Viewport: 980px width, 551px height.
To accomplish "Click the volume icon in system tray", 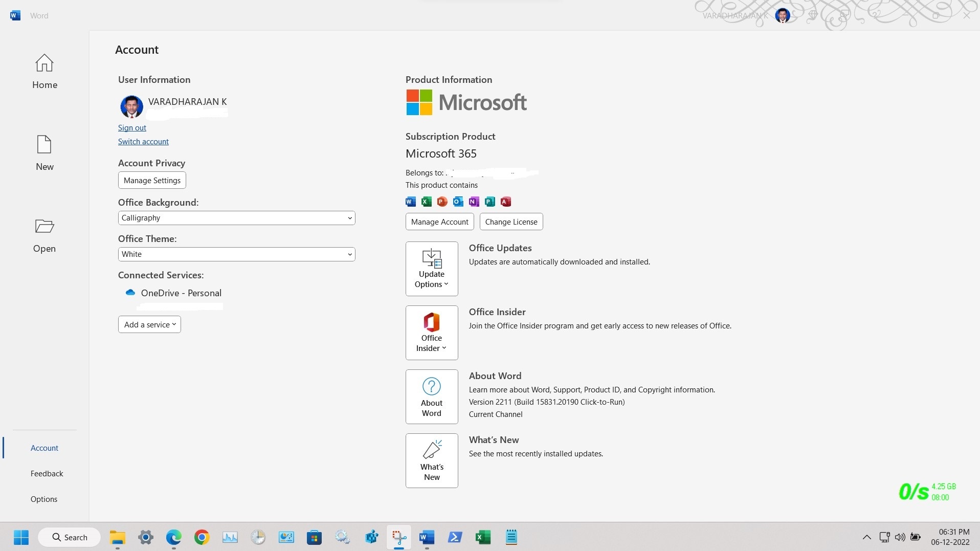I will tap(900, 537).
